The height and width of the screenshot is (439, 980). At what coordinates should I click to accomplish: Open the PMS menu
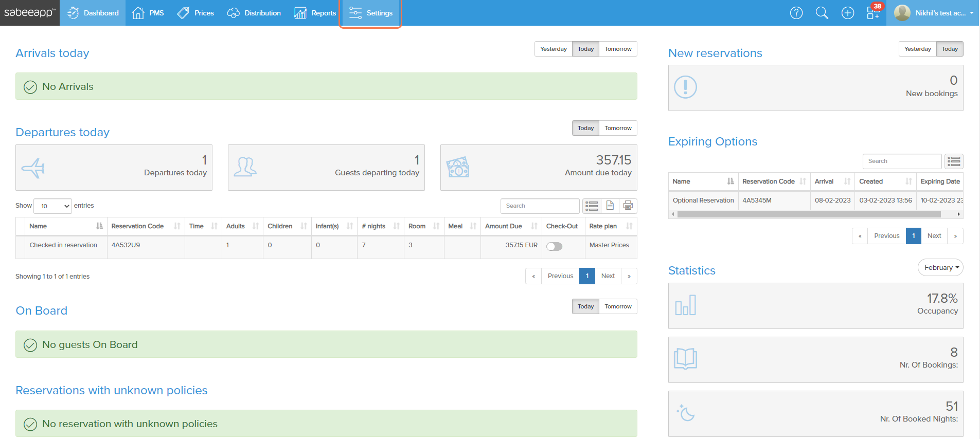pos(148,13)
